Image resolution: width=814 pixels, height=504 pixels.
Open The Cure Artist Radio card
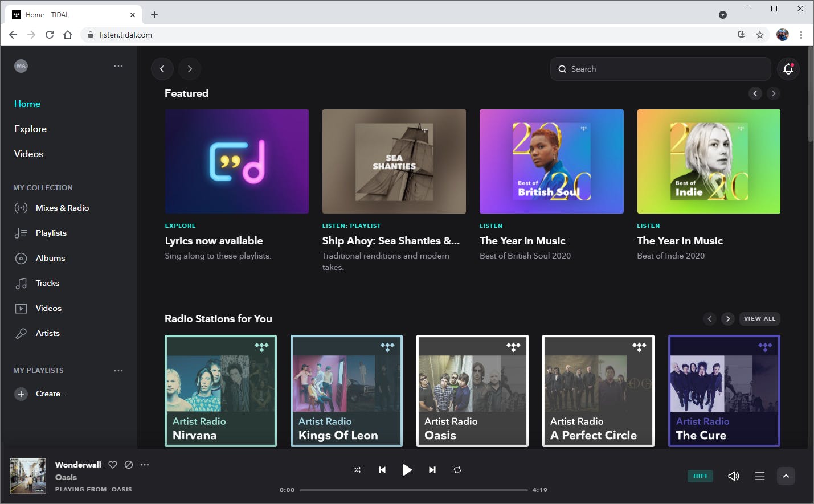pyautogui.click(x=725, y=391)
